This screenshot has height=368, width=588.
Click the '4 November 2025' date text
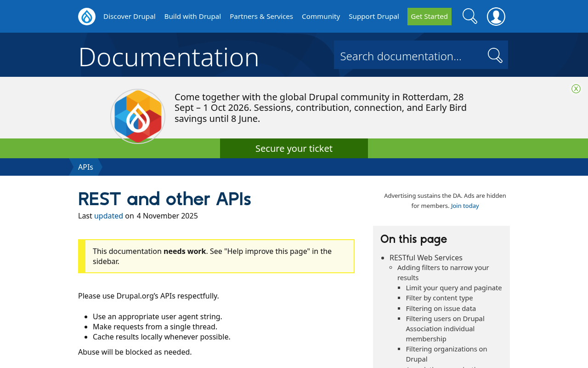[x=167, y=216]
